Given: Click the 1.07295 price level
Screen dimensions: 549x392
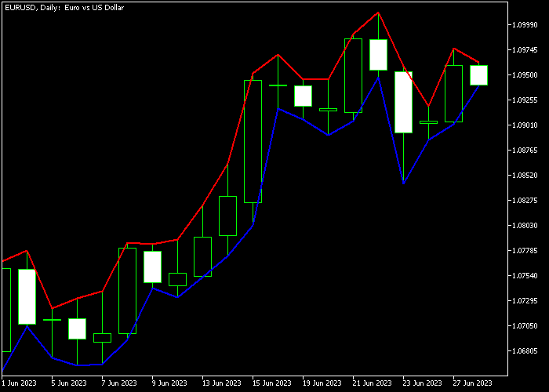Looking at the screenshot, I should coord(525,300).
